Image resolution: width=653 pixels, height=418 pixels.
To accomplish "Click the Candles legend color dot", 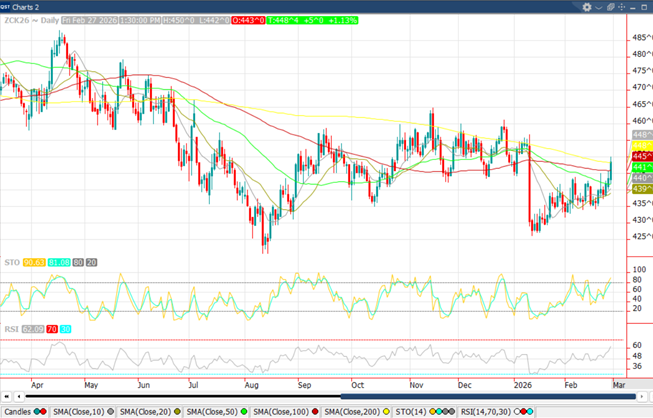I will click(x=40, y=411).
